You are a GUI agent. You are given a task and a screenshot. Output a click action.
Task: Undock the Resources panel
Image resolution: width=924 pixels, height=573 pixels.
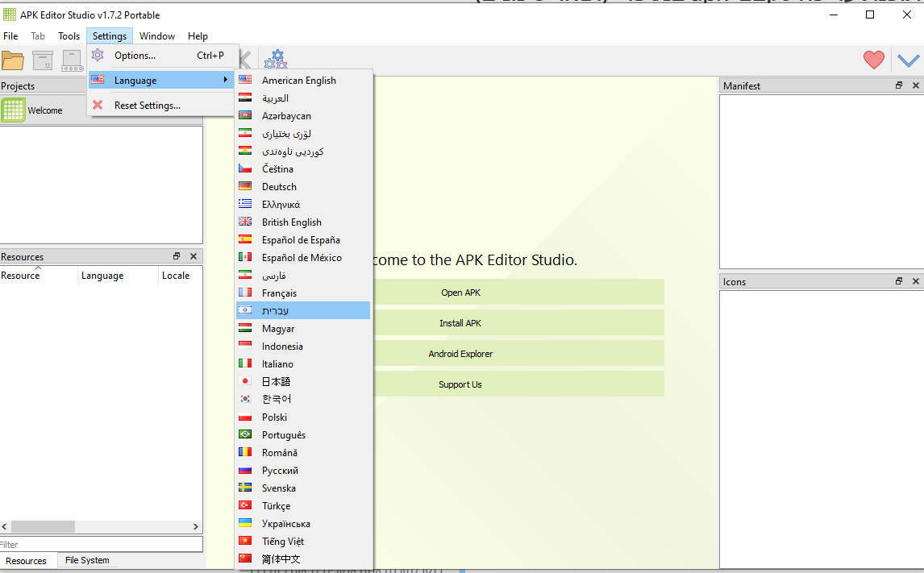coord(177,256)
